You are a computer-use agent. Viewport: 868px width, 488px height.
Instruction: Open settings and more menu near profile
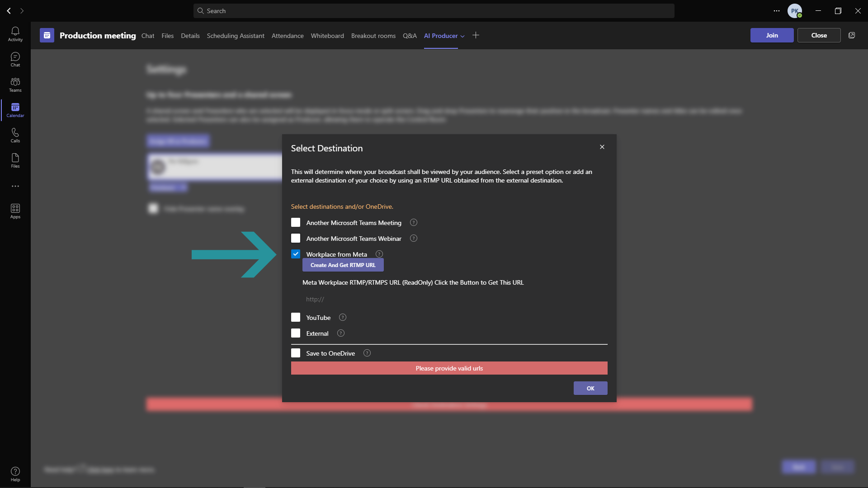777,11
